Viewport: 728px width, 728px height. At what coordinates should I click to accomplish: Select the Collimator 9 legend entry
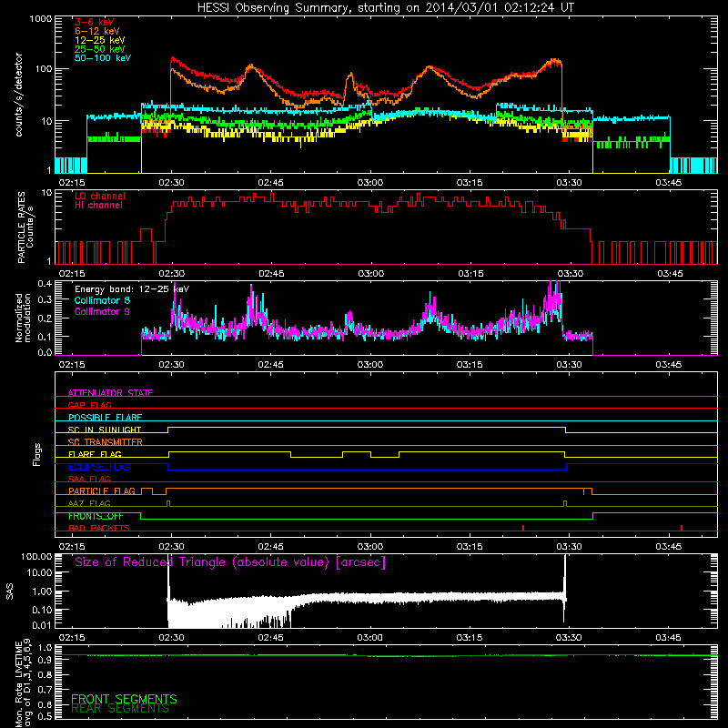102,311
